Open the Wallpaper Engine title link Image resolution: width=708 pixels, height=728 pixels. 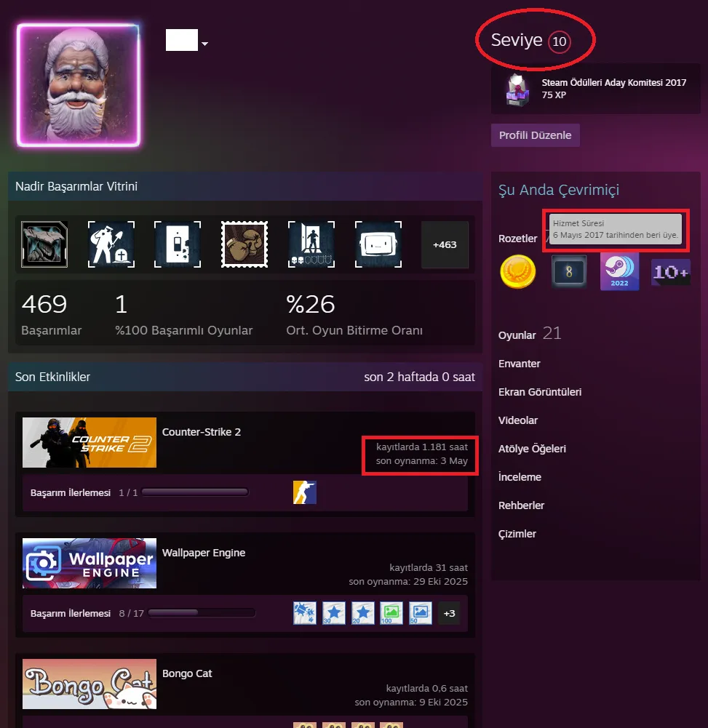click(x=204, y=553)
